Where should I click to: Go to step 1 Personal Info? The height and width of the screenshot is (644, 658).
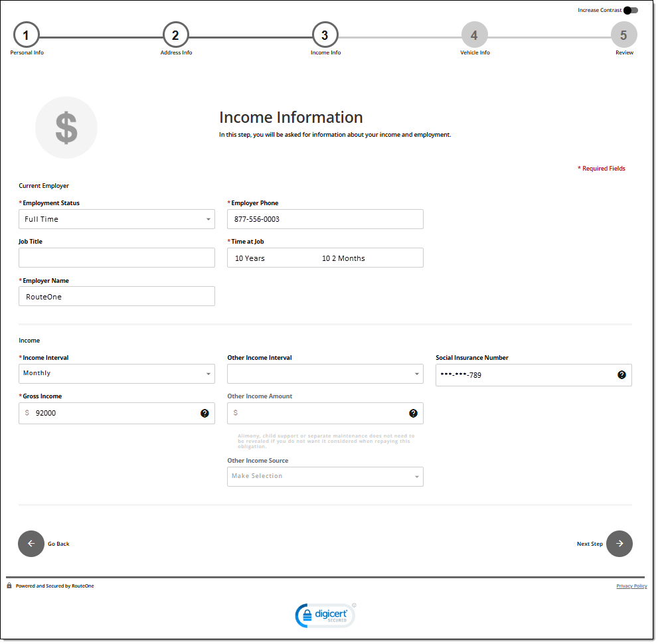coord(27,35)
